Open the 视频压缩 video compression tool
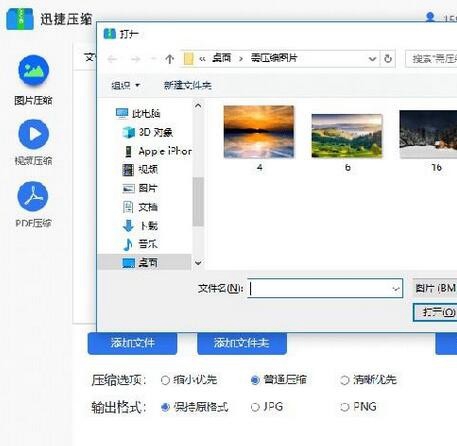 [33, 142]
